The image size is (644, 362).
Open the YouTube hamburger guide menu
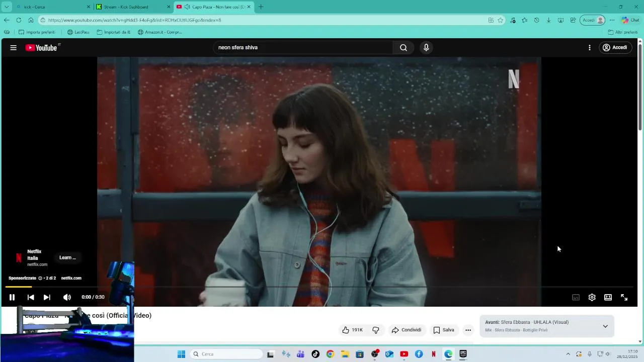tap(13, 48)
